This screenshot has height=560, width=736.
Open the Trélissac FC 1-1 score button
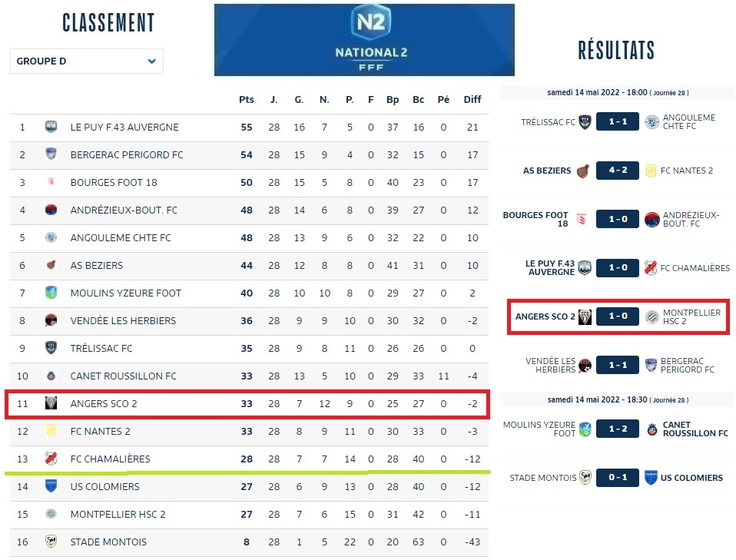pyautogui.click(x=617, y=121)
